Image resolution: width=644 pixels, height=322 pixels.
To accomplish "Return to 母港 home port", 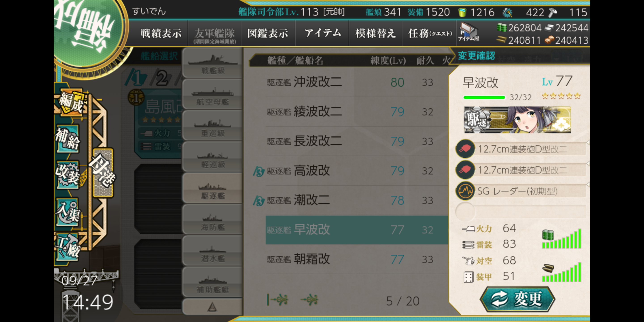I will click(103, 172).
